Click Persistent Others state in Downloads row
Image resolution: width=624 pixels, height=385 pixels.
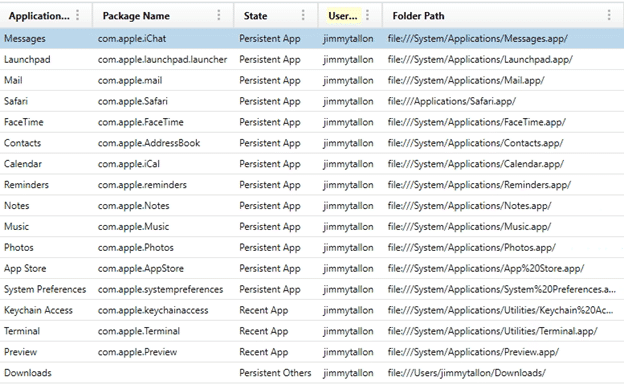[x=275, y=373]
